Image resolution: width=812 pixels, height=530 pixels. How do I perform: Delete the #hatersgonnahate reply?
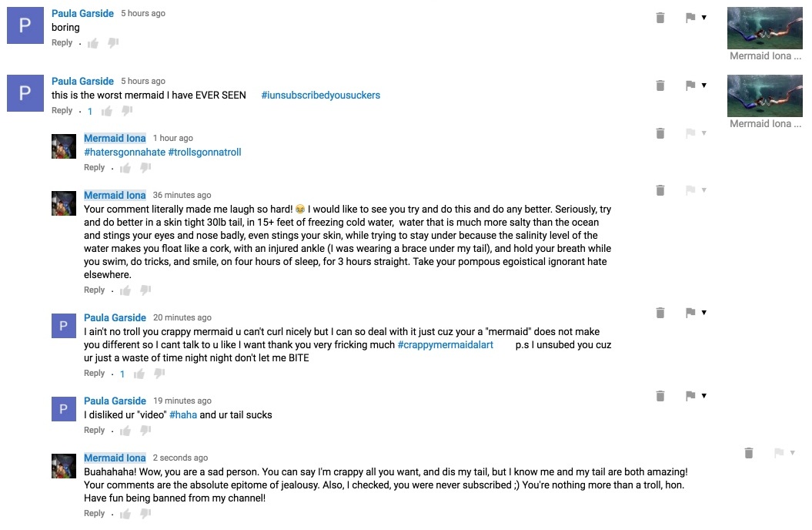tap(660, 133)
